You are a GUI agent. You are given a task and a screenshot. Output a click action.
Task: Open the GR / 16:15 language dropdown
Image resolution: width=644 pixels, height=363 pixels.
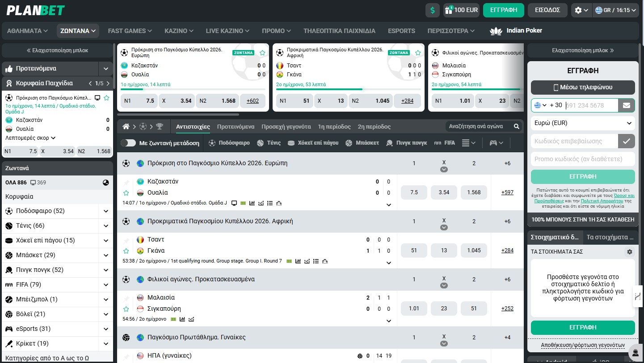[616, 9]
